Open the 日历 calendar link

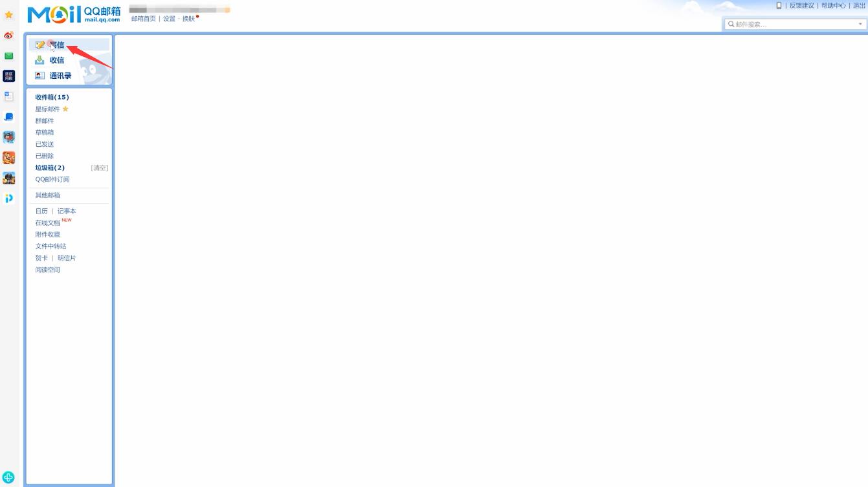(x=41, y=211)
